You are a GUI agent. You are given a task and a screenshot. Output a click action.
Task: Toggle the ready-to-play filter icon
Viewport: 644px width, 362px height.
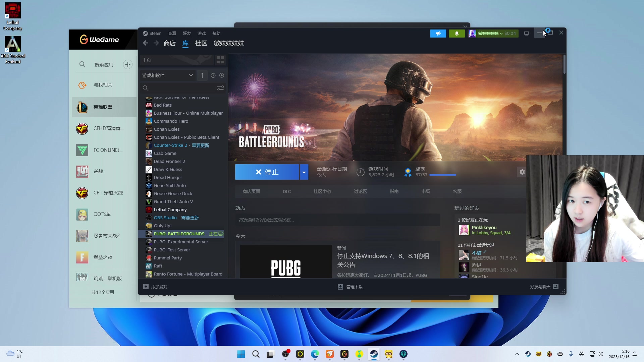pos(222,75)
